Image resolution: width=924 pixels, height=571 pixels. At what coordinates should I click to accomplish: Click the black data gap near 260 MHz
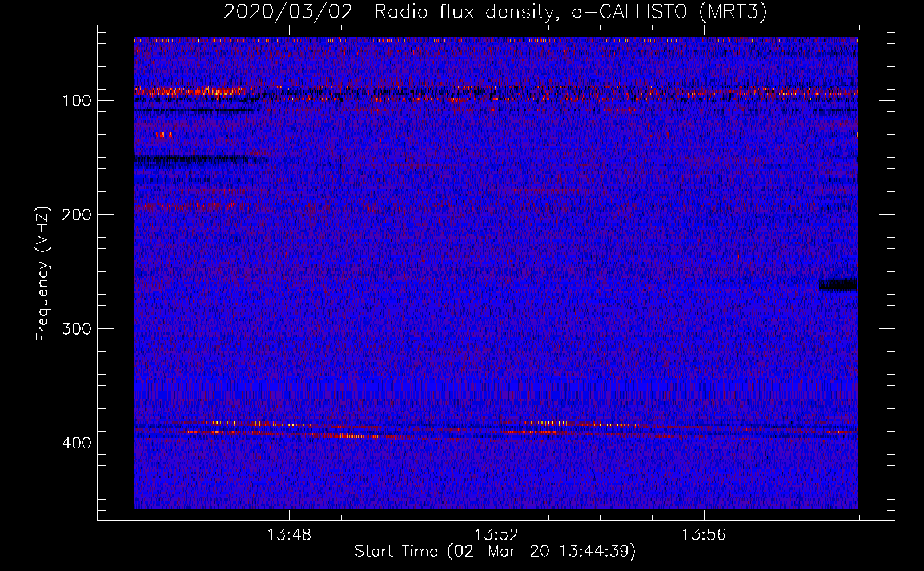pyautogui.click(x=838, y=285)
